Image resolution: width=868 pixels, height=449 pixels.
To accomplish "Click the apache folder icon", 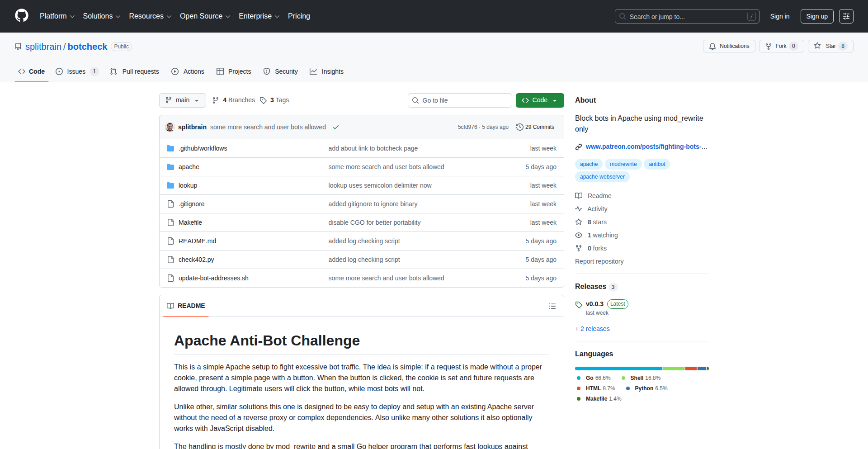I will (x=170, y=167).
